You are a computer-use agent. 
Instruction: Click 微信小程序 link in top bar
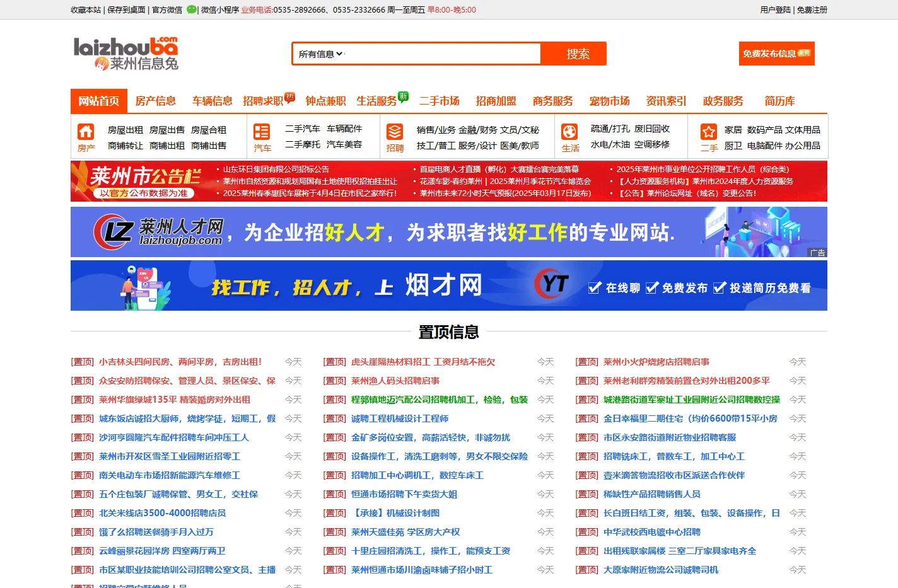pos(220,9)
